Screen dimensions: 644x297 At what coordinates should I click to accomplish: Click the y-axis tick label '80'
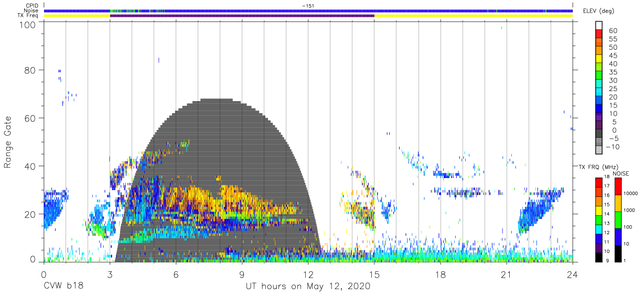pos(30,70)
